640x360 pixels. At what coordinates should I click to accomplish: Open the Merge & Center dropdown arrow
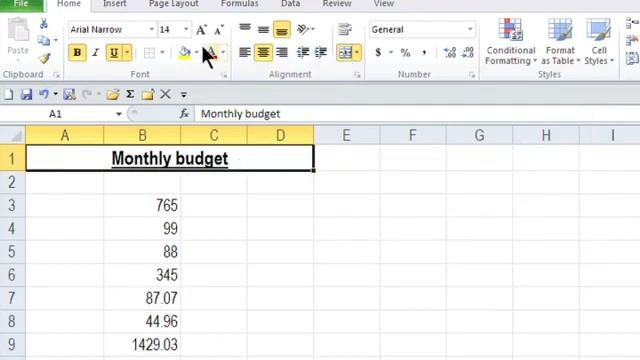coord(357,53)
